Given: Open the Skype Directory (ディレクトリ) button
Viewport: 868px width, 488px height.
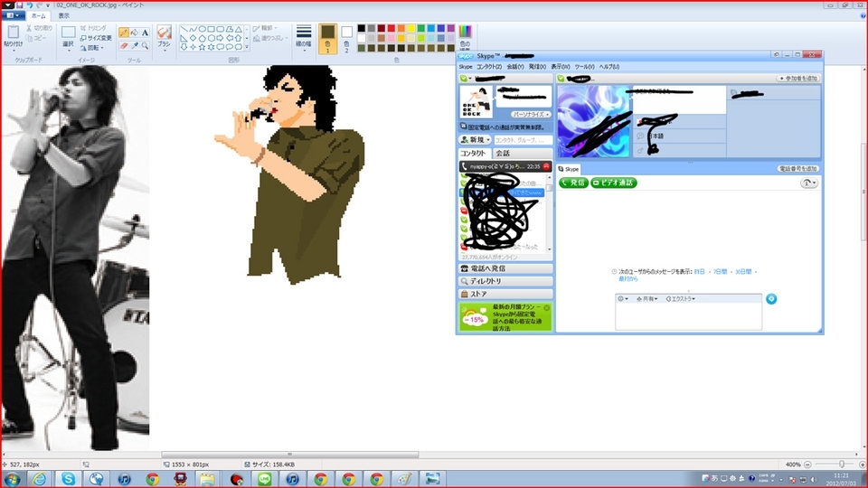Looking at the screenshot, I should click(x=505, y=281).
